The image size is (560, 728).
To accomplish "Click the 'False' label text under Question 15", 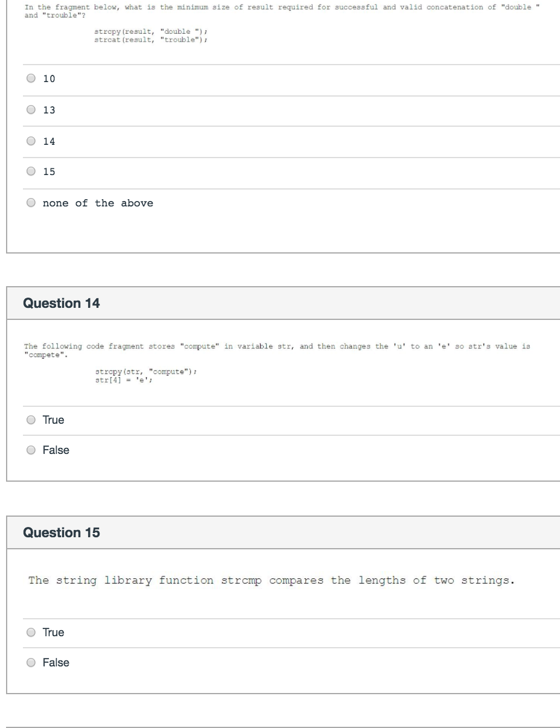I will (56, 663).
